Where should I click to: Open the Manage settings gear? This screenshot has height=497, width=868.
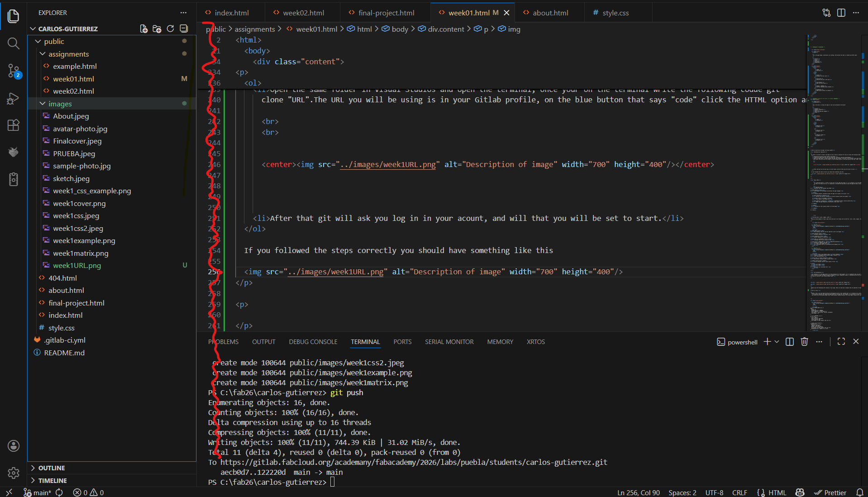[14, 473]
